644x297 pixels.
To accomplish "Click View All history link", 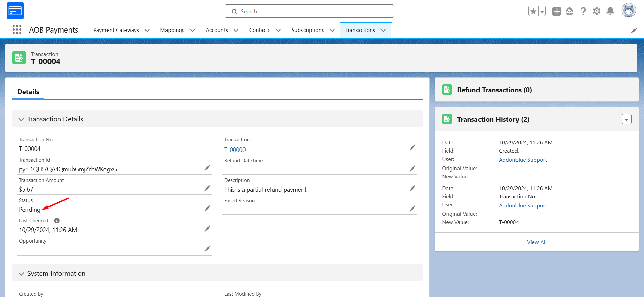I will tap(536, 242).
